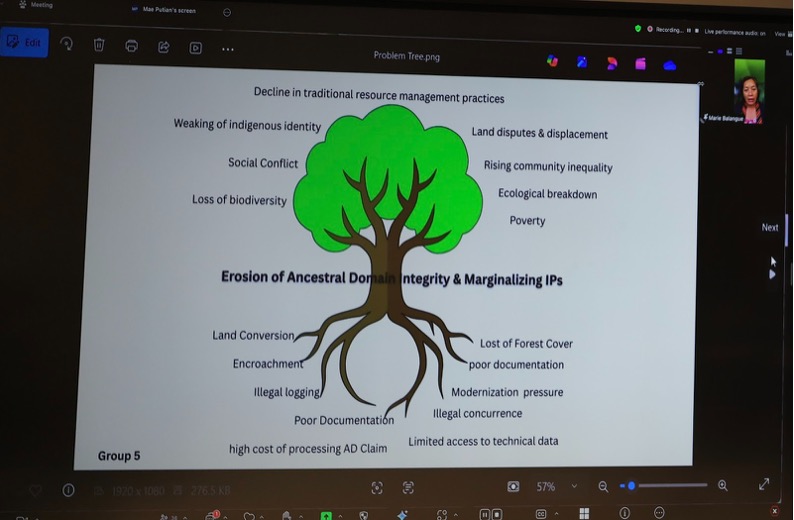The height and width of the screenshot is (520, 794).
Task: Expand the 57% zoom dropdown arrow
Action: (x=574, y=487)
